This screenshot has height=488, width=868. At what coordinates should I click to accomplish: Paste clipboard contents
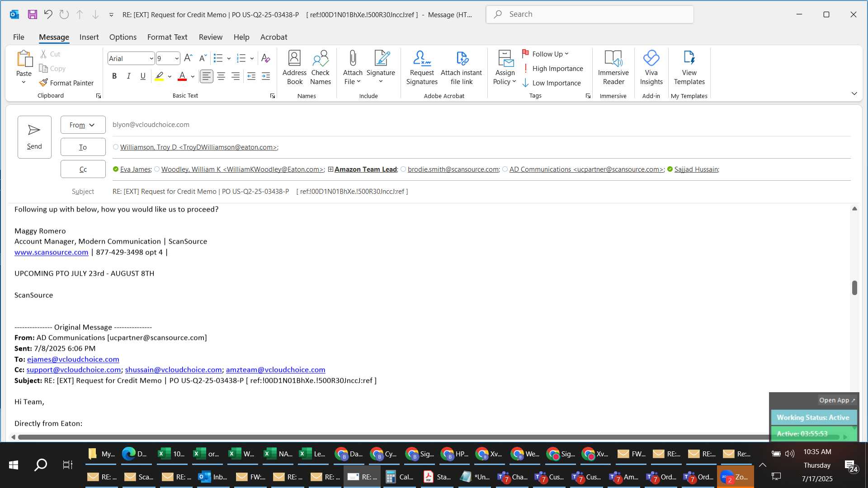24,68
